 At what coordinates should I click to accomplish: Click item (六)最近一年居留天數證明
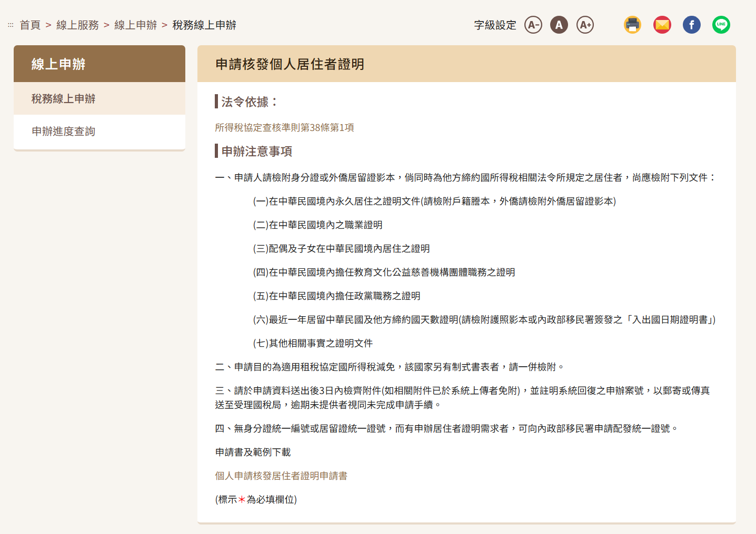484,319
